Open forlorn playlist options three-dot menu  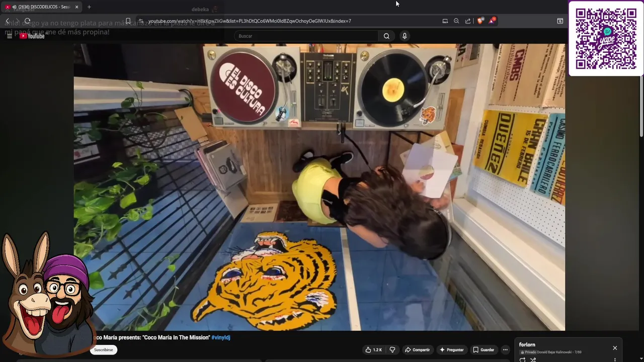click(615, 359)
